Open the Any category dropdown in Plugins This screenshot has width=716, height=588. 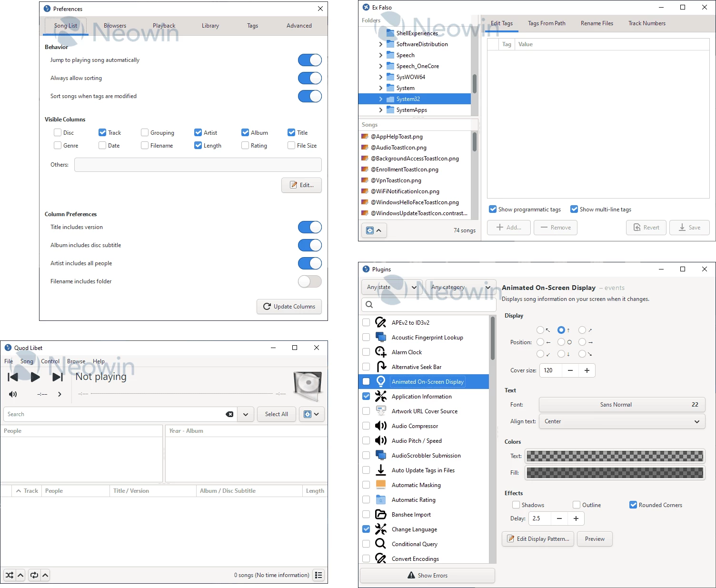tap(461, 287)
